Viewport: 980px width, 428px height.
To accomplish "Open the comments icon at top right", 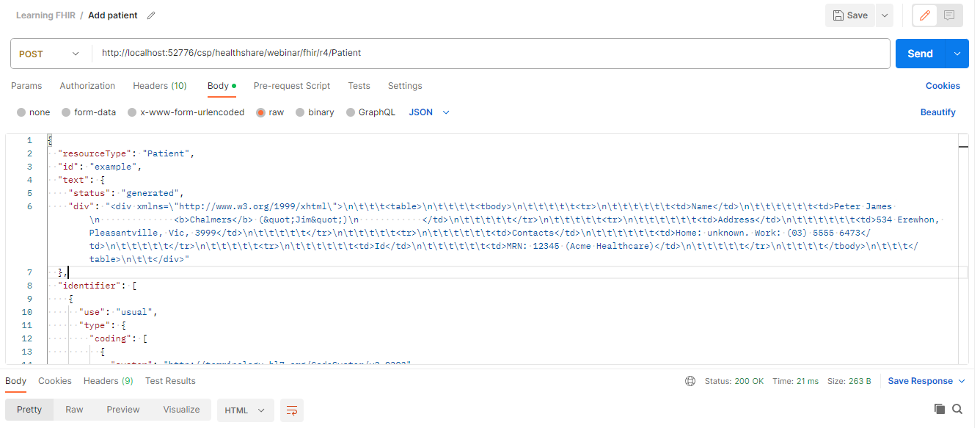I will click(949, 15).
